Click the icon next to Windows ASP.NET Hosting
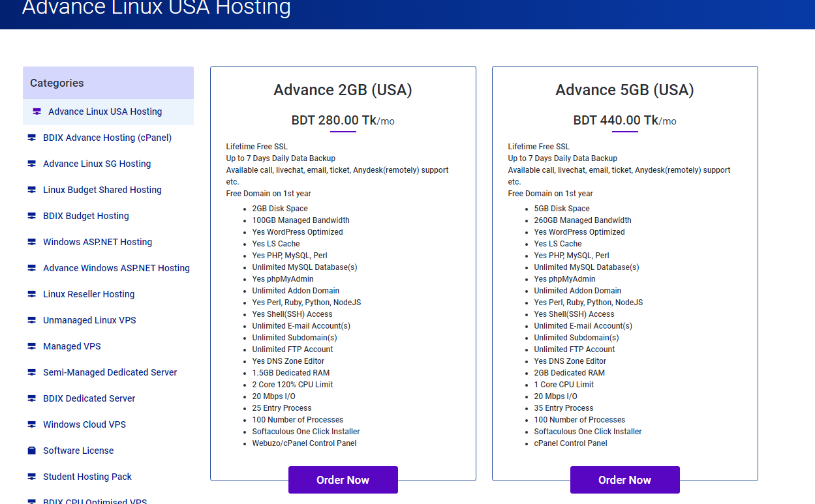 pyautogui.click(x=31, y=242)
